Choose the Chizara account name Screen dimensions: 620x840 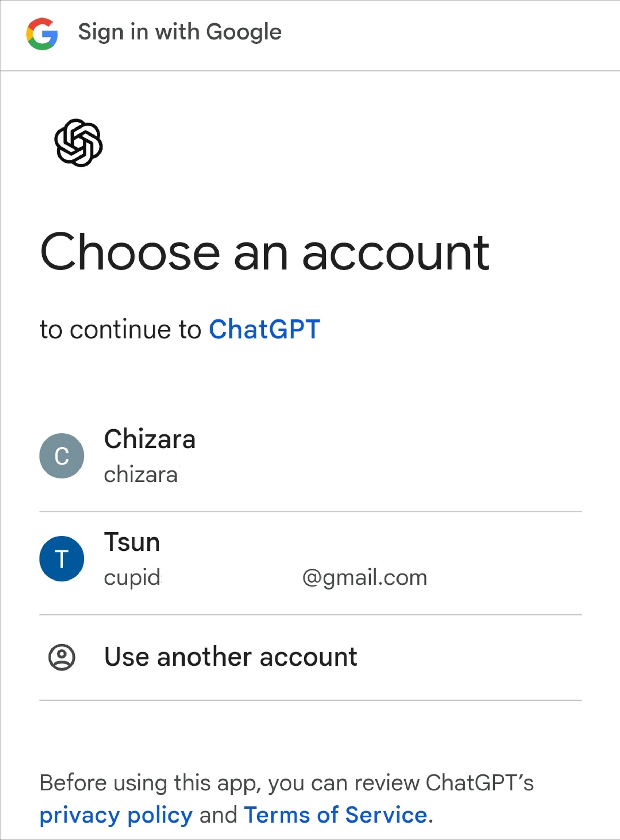150,439
